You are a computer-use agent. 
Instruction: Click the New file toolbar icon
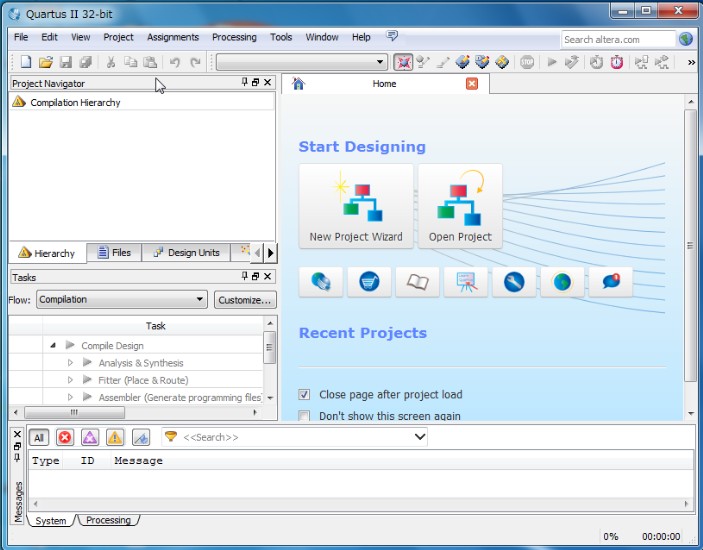26,62
